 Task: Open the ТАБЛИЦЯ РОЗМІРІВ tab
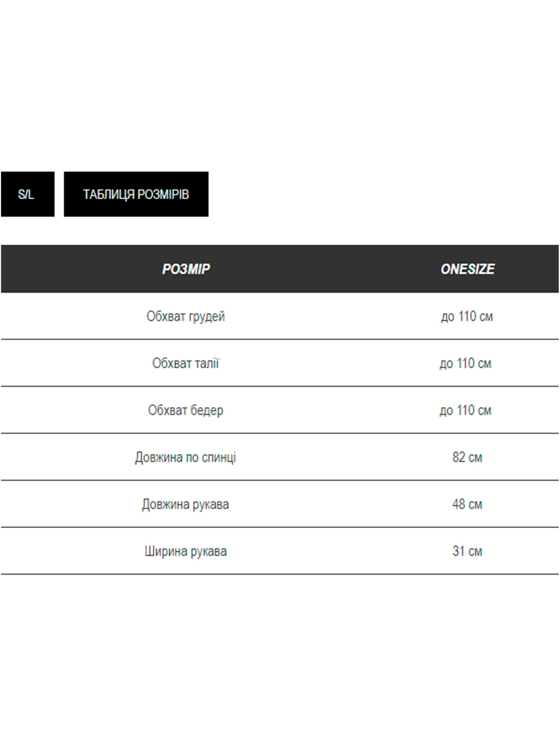(x=136, y=194)
